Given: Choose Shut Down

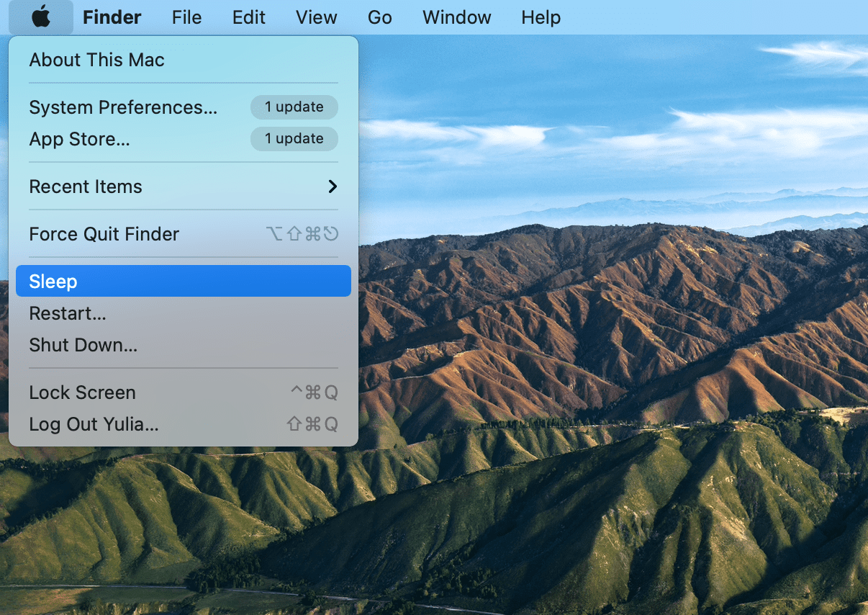Looking at the screenshot, I should [83, 345].
